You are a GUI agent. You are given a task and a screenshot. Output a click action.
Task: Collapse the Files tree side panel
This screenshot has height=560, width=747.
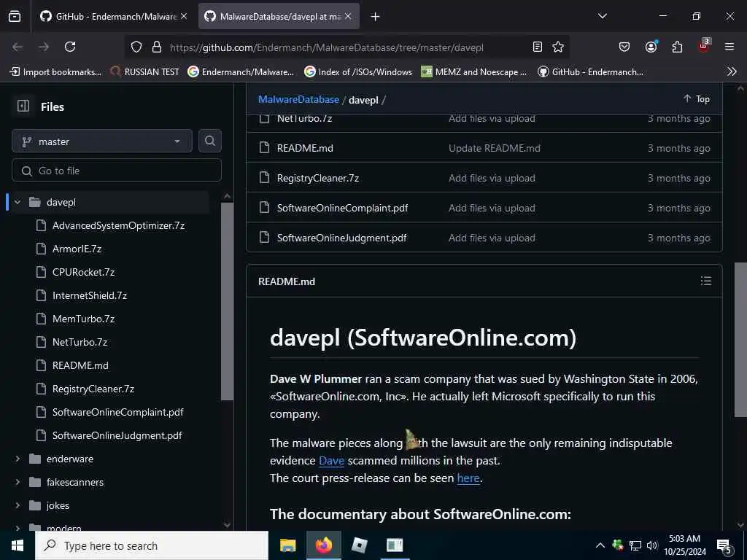point(23,106)
